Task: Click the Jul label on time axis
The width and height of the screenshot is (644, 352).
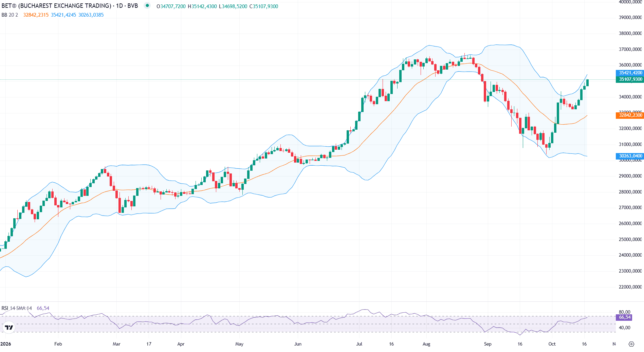Action: point(359,344)
